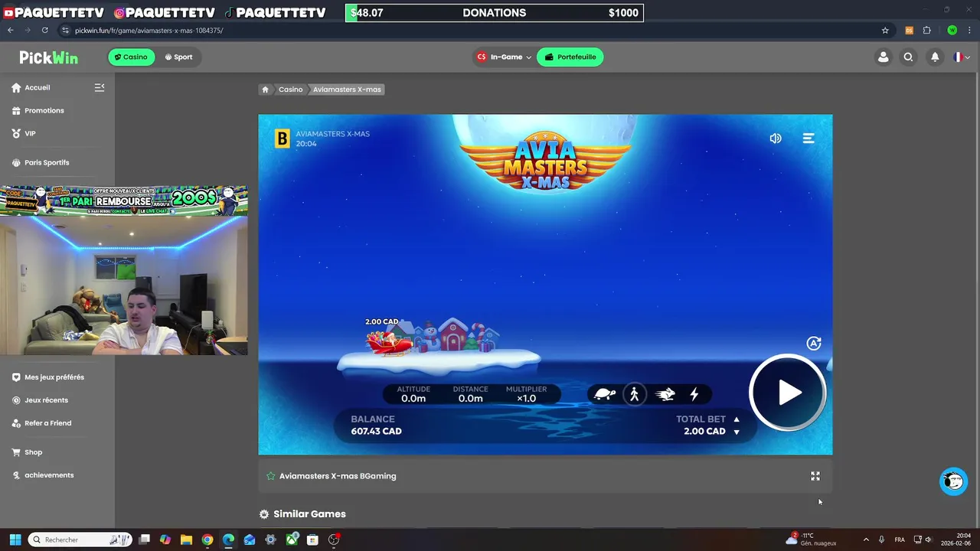This screenshot has height=551, width=980.
Task: Open the live chat support bubble
Action: pos(953,481)
